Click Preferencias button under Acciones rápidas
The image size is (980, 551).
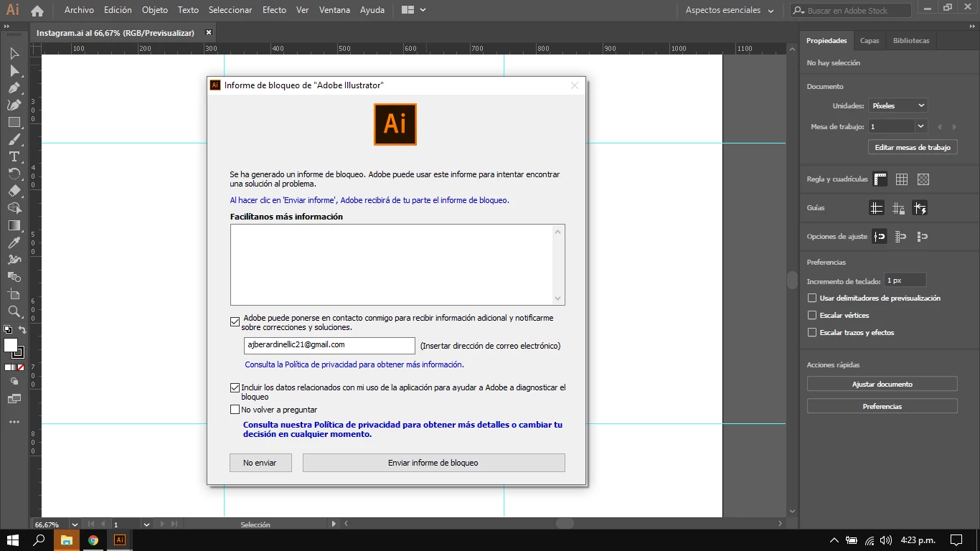(882, 406)
